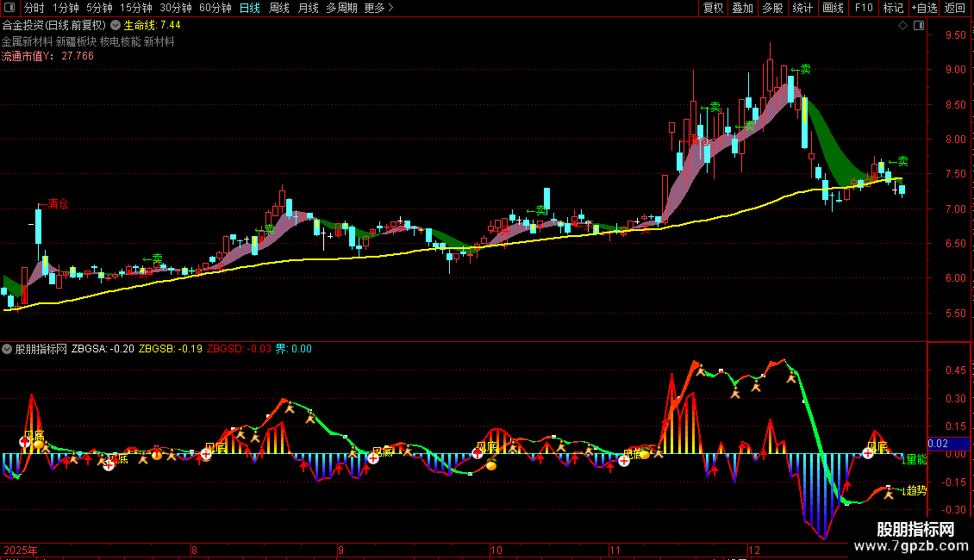This screenshot has width=974, height=560.
Task: Click month 9 on date axis
Action: click(341, 550)
